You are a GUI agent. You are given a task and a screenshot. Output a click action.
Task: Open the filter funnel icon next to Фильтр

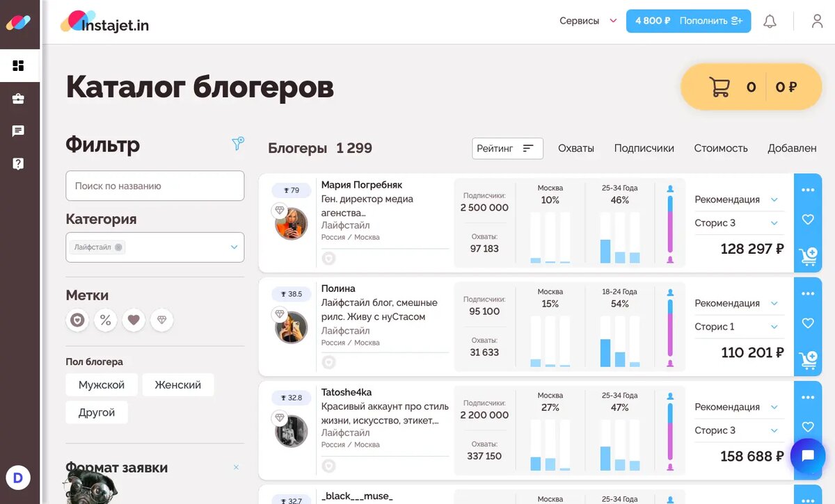(x=238, y=143)
